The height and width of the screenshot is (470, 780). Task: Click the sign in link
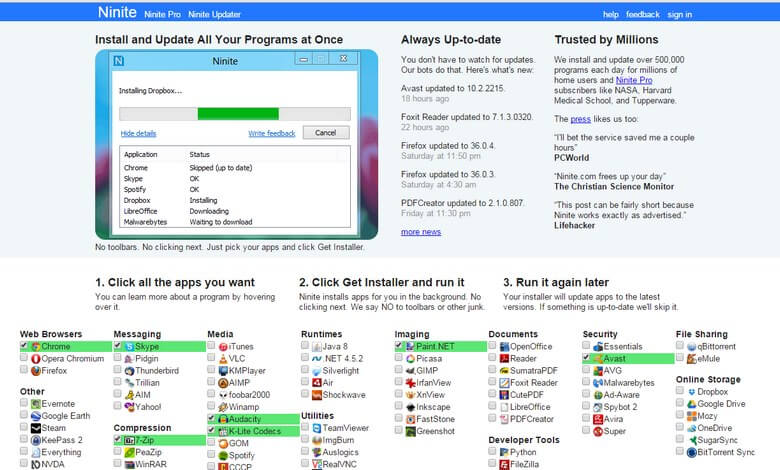point(679,15)
